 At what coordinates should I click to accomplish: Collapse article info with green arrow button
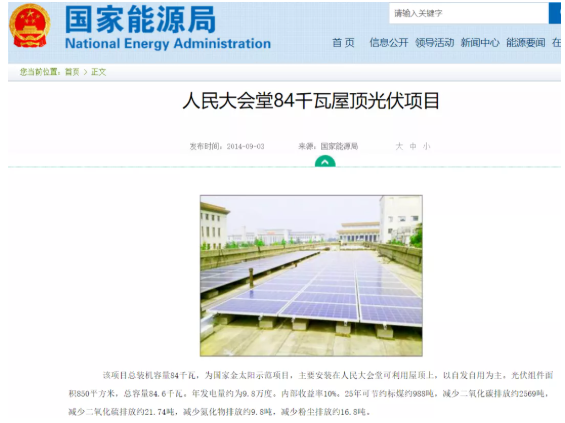pyautogui.click(x=325, y=162)
